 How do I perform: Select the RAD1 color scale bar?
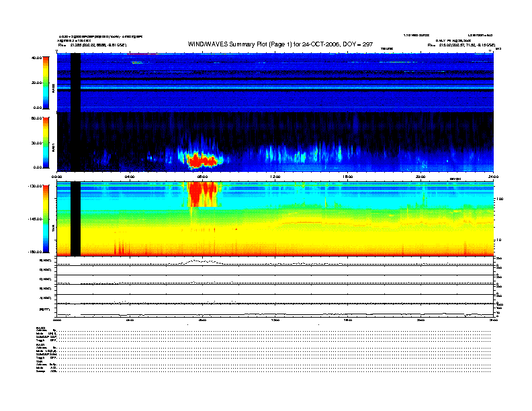46,142
